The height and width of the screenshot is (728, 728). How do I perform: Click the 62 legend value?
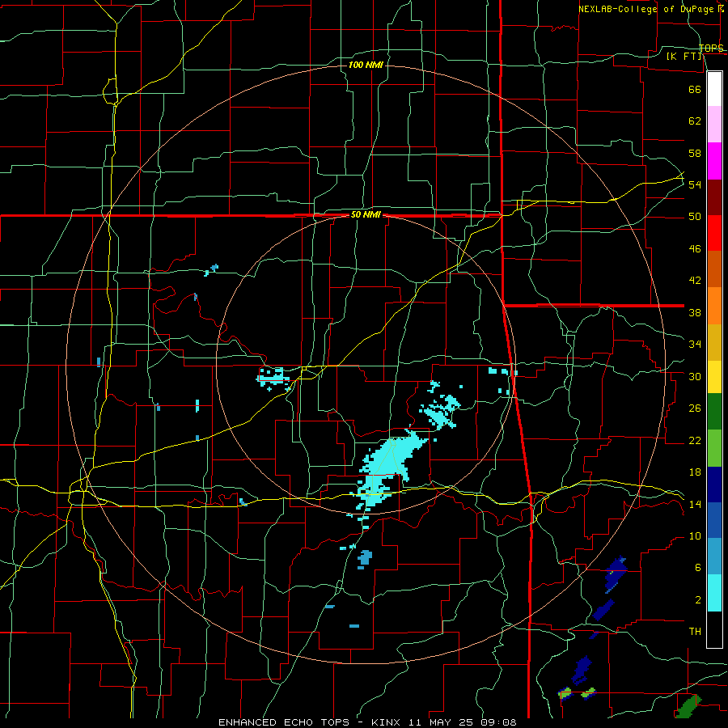(x=695, y=121)
